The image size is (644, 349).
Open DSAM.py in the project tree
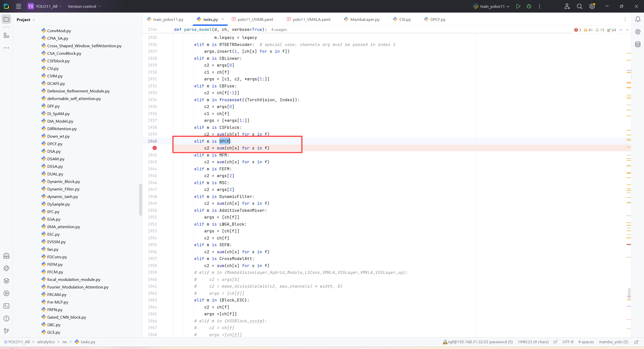pyautogui.click(x=56, y=159)
